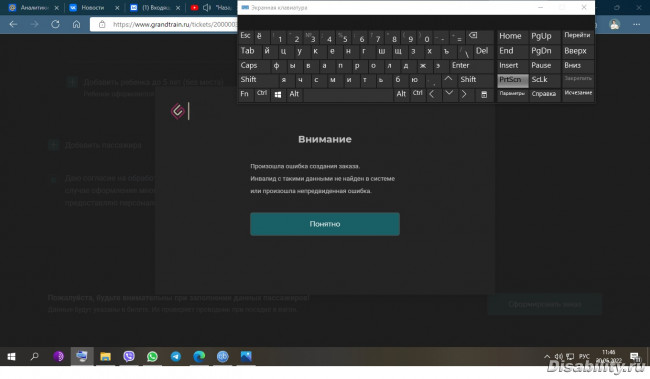Tap the PgDn key
The height and width of the screenshot is (379, 650).
pos(544,51)
